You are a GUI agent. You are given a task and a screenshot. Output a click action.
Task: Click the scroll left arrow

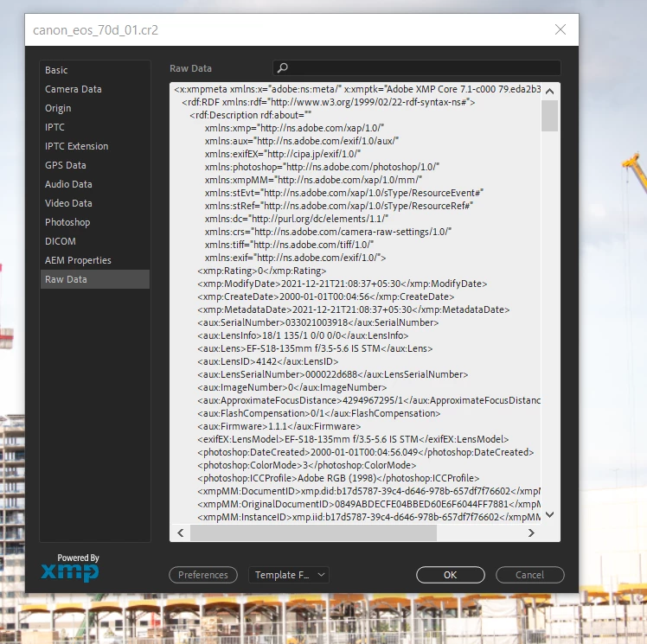[x=180, y=532]
